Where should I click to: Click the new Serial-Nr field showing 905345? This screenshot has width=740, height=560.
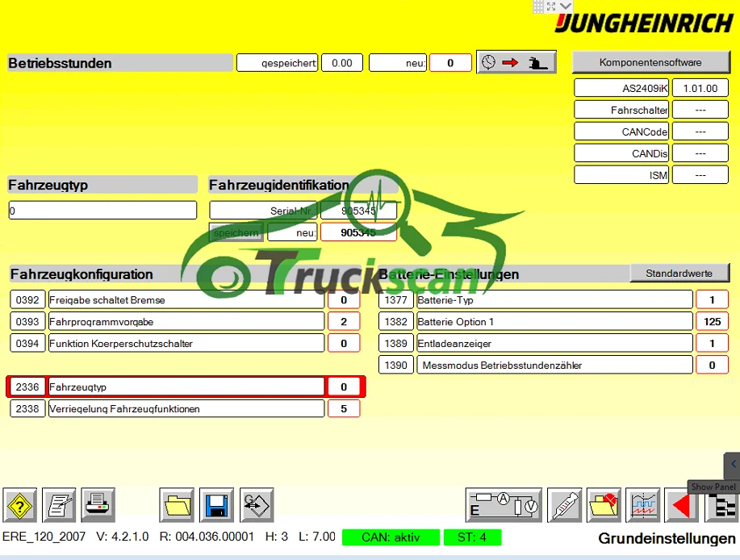(x=358, y=232)
